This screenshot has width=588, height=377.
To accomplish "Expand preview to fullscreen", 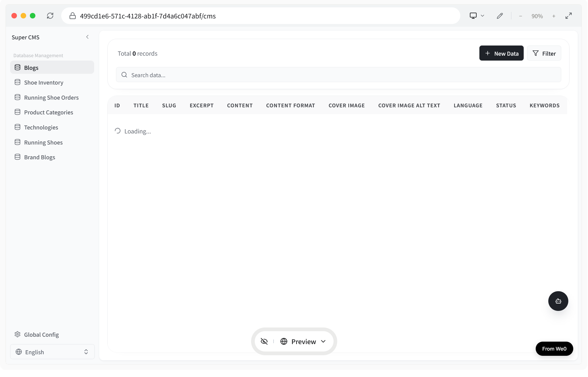I will click(x=569, y=16).
